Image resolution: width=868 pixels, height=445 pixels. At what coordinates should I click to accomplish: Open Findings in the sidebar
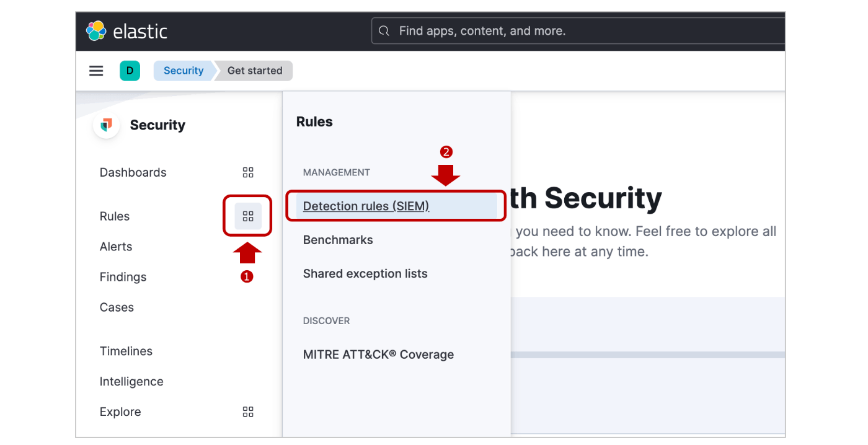pyautogui.click(x=123, y=277)
